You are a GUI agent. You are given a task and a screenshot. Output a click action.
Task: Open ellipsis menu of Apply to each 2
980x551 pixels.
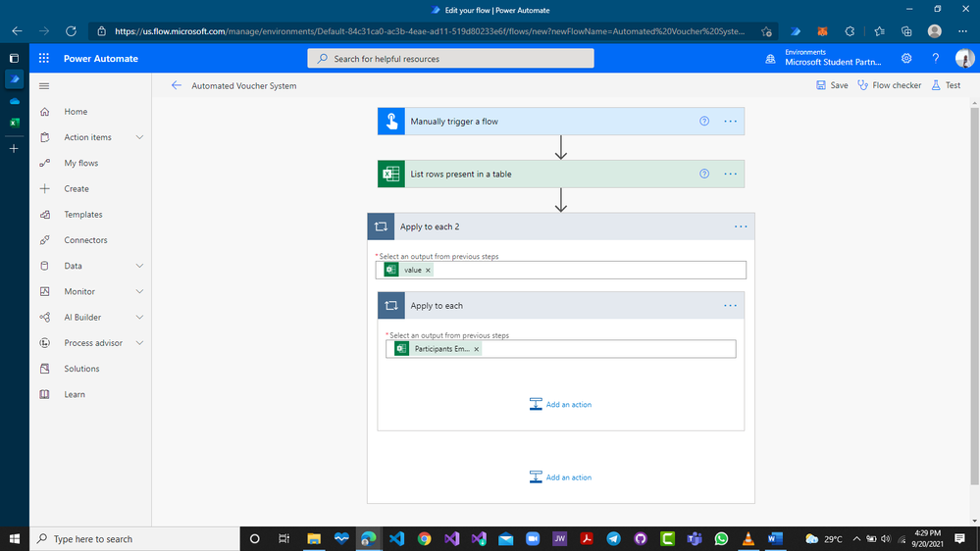coord(741,226)
